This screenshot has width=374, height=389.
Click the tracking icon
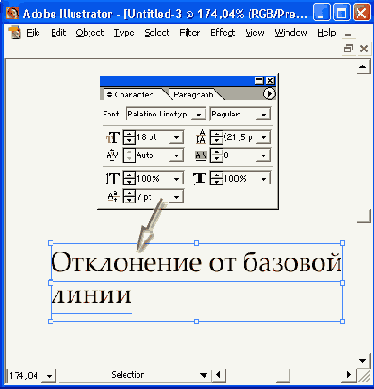[x=201, y=155]
